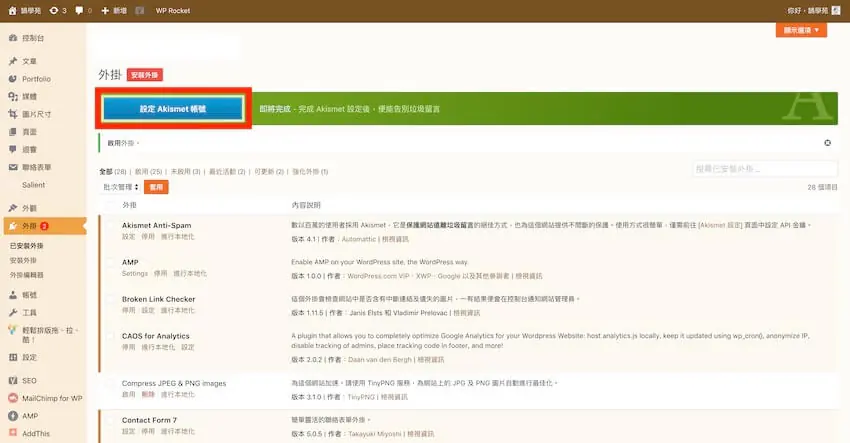
Task: Check the Contact Form 7 checkbox
Action: pyautogui.click(x=110, y=420)
